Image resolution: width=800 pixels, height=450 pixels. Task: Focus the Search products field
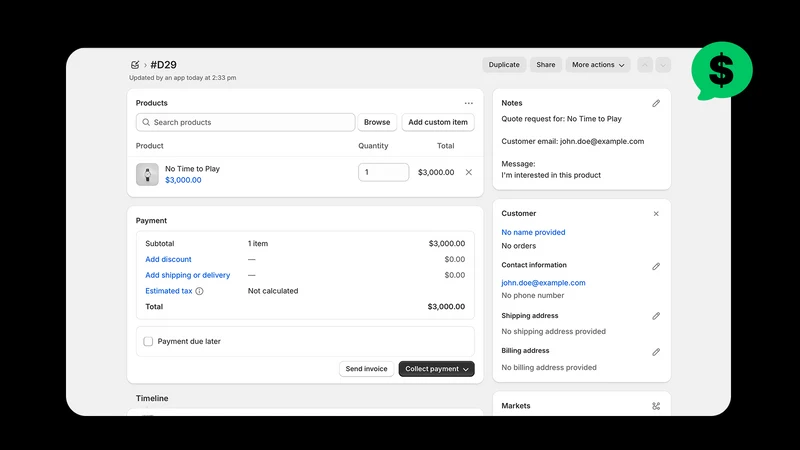[245, 122]
